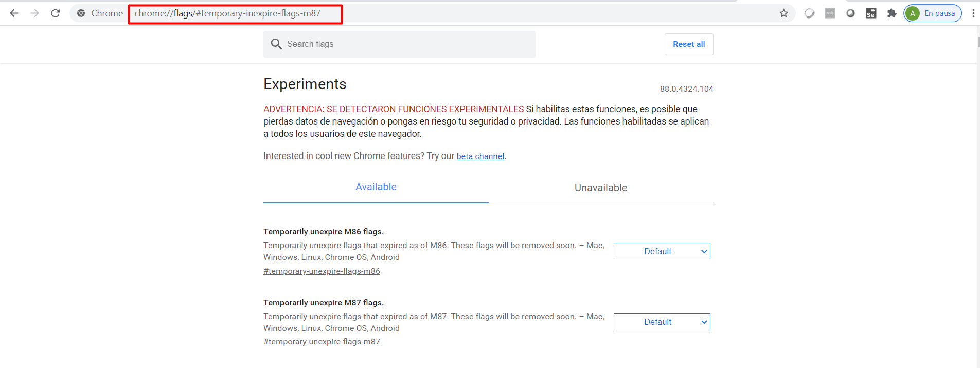Switch to the Available tab

click(376, 187)
